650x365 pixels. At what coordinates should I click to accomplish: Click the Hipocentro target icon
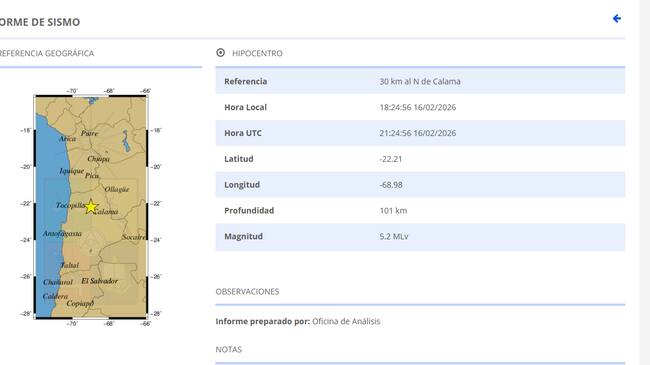tap(221, 53)
